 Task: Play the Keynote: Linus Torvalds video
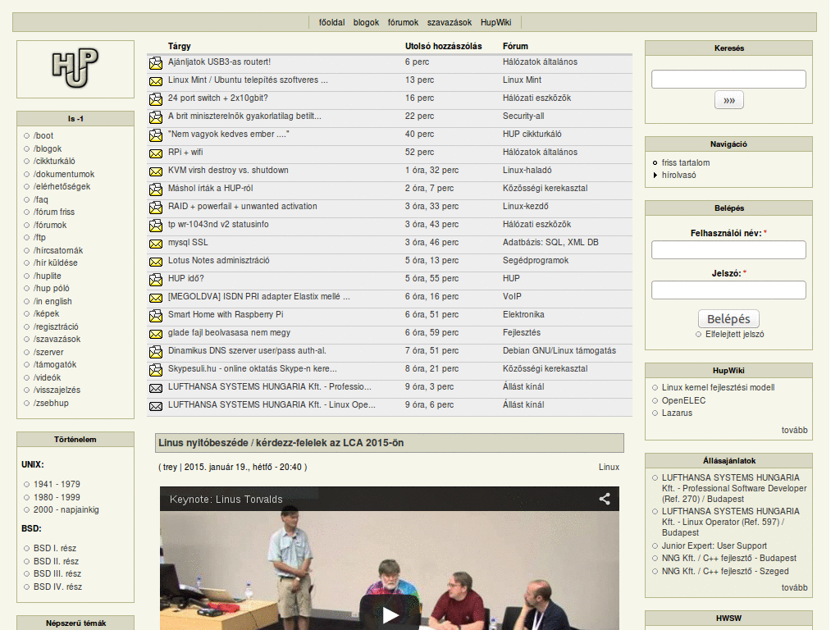(390, 615)
